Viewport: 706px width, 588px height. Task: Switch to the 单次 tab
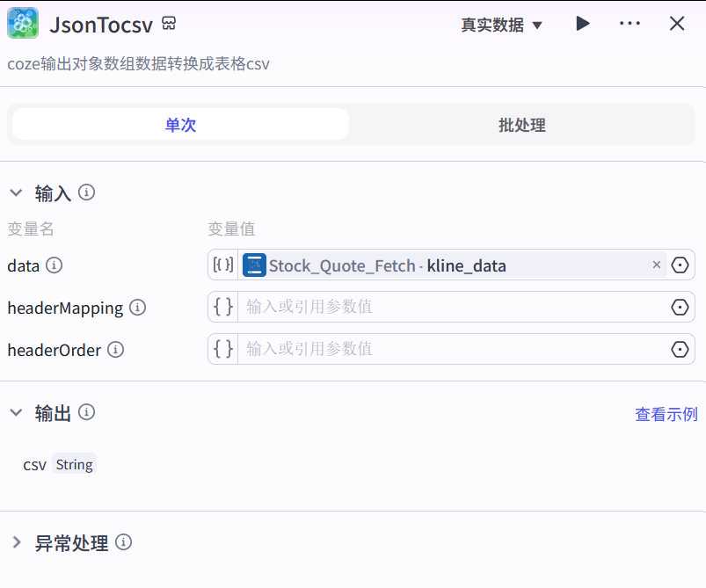pos(180,124)
